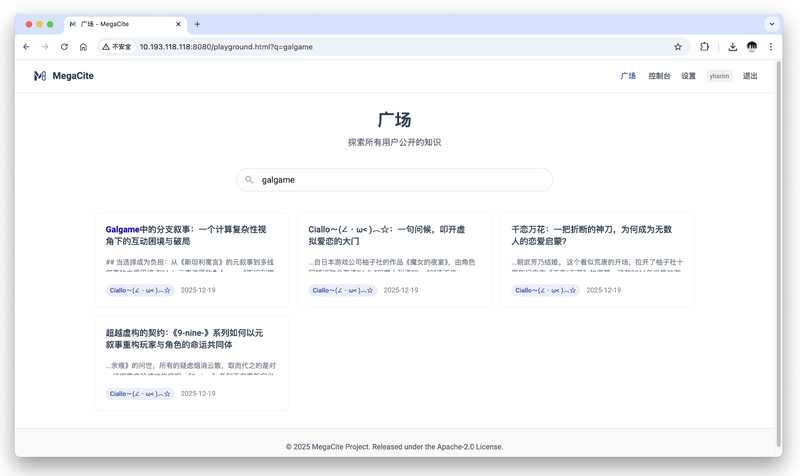Open the Ciallo 一句问候 article title
The height and width of the screenshot is (476, 800).
point(387,235)
